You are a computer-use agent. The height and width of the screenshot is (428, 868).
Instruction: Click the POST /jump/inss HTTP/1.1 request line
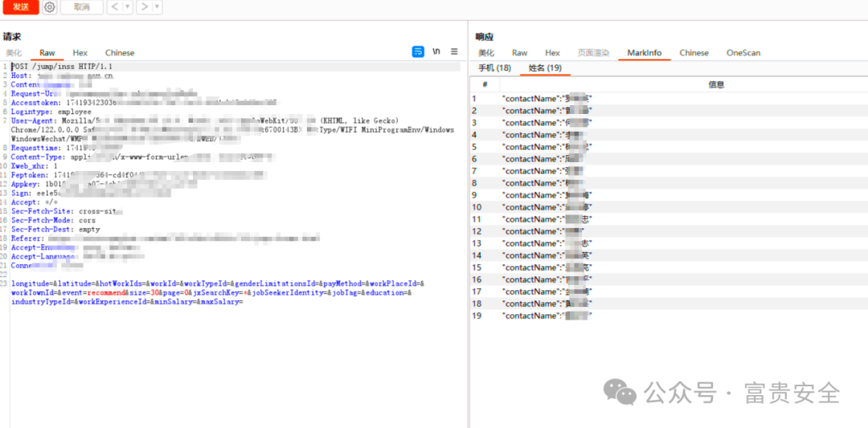click(x=63, y=67)
